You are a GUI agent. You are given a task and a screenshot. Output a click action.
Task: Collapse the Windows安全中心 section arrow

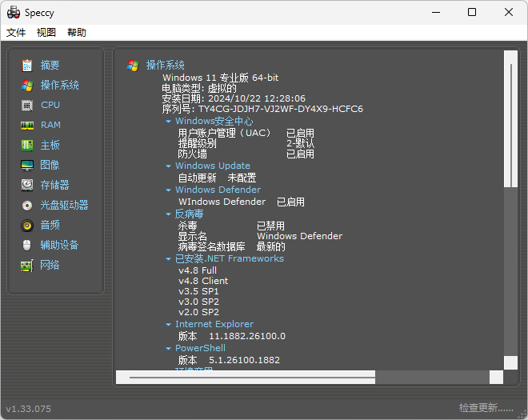pyautogui.click(x=168, y=122)
